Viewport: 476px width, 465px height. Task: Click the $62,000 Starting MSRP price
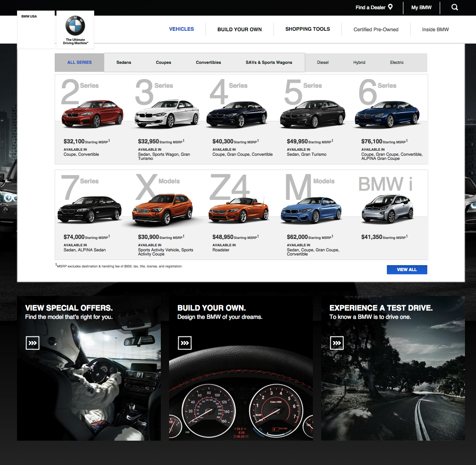click(310, 237)
